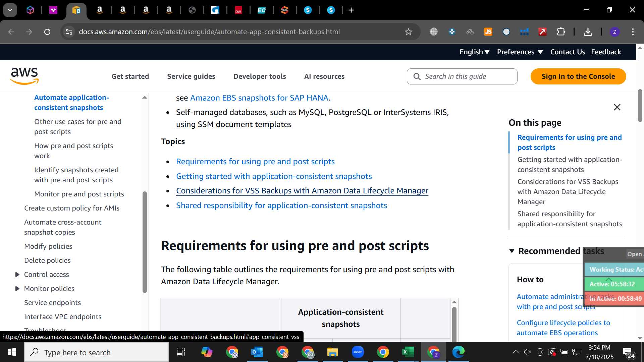The width and height of the screenshot is (644, 362).
Task: Open the notifications center icon
Action: 629,352
